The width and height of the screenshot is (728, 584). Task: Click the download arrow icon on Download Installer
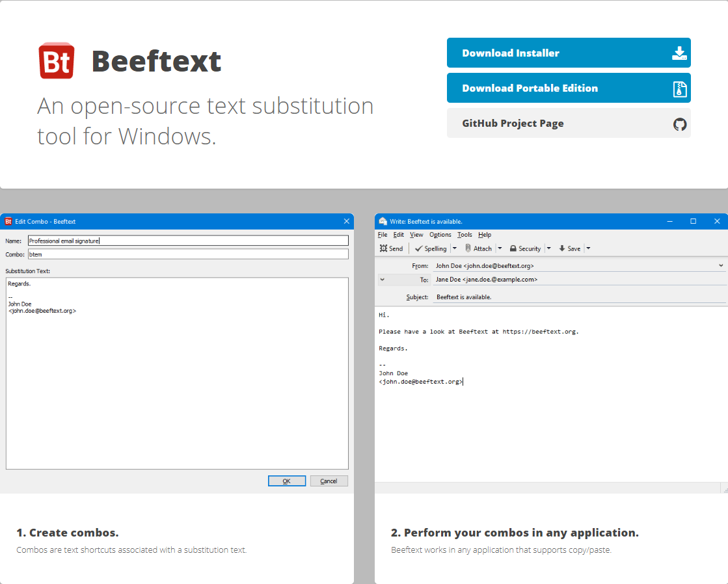coord(679,53)
